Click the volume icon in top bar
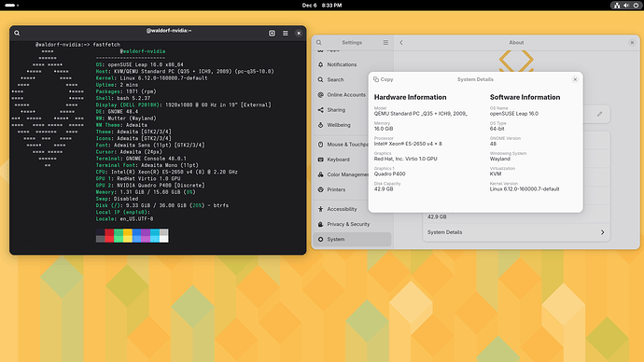This screenshot has height=362, width=644. tap(626, 6)
